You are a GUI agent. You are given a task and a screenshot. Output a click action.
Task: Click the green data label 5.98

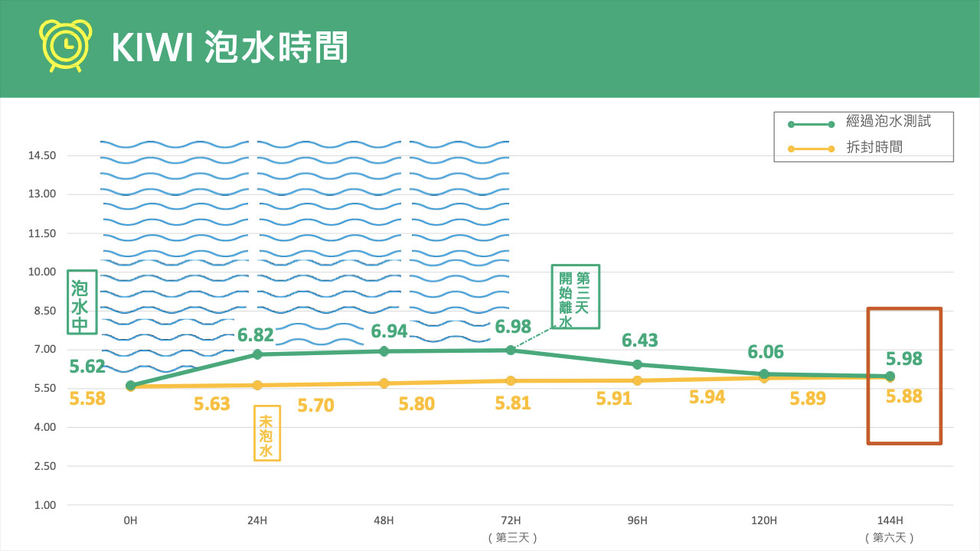pos(904,358)
